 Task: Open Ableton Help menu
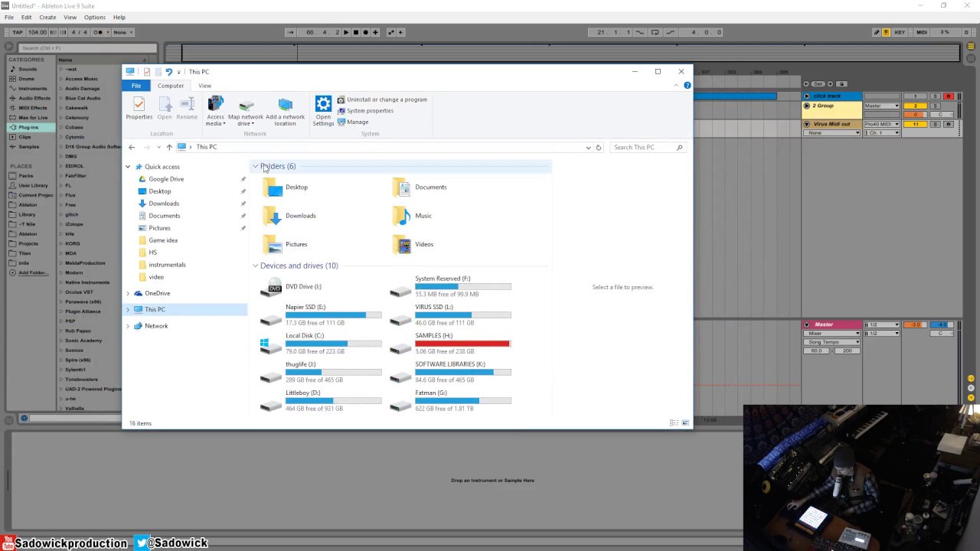119,17
